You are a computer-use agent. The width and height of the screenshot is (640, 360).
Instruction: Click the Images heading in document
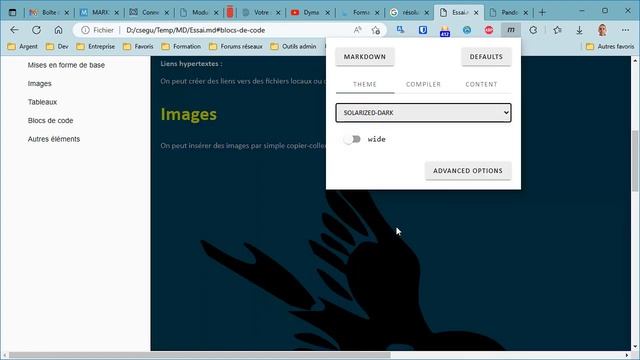[189, 114]
